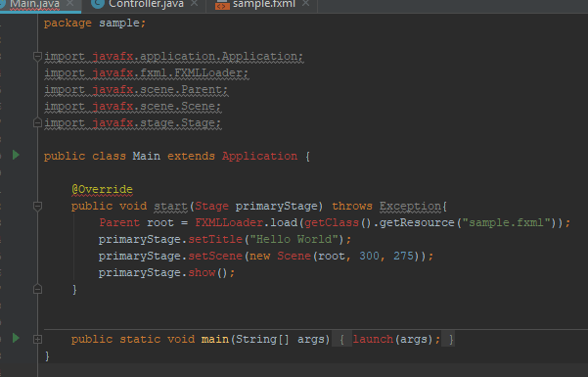Close the Controller.java tab
Screen dimensions: 588x377
tap(194, 3)
